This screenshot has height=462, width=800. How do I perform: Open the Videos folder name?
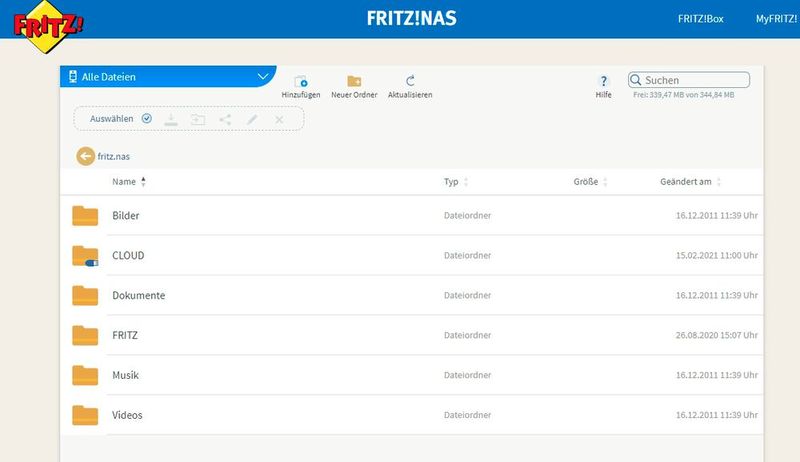click(x=127, y=415)
